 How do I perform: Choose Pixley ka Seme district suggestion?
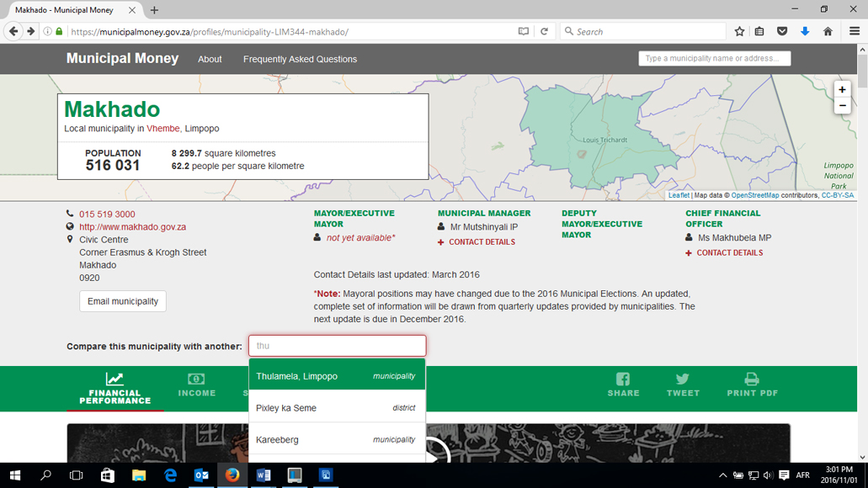[x=337, y=408]
